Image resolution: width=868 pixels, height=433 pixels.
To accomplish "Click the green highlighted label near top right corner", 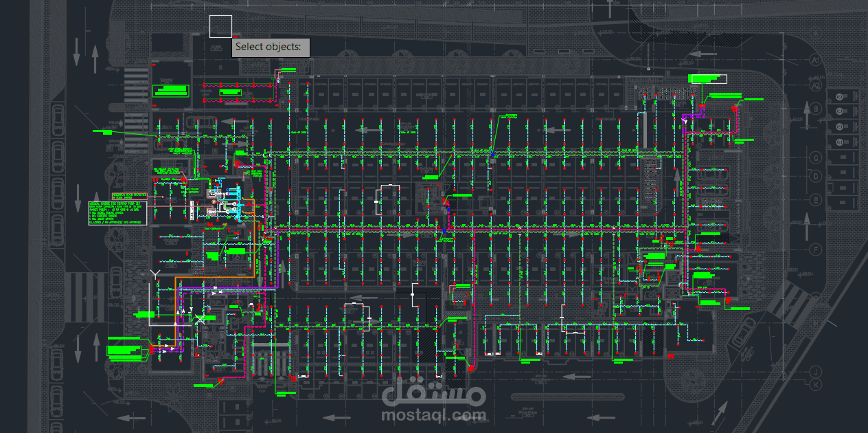I will 709,78.
